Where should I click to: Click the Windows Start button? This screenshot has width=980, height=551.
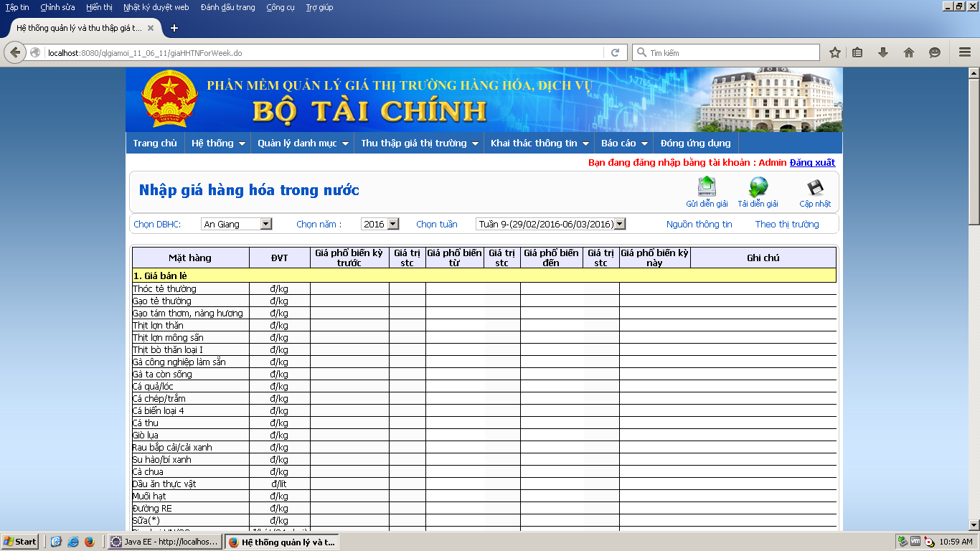pos(20,542)
